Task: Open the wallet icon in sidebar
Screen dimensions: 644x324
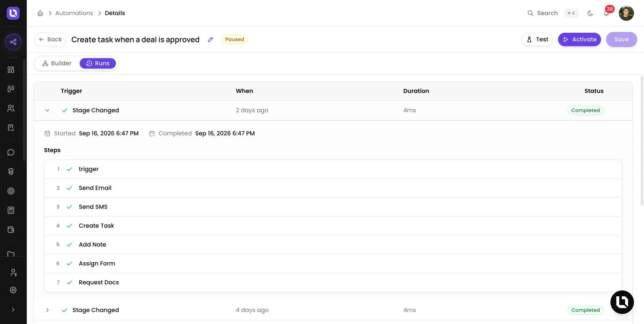Action: tap(11, 230)
